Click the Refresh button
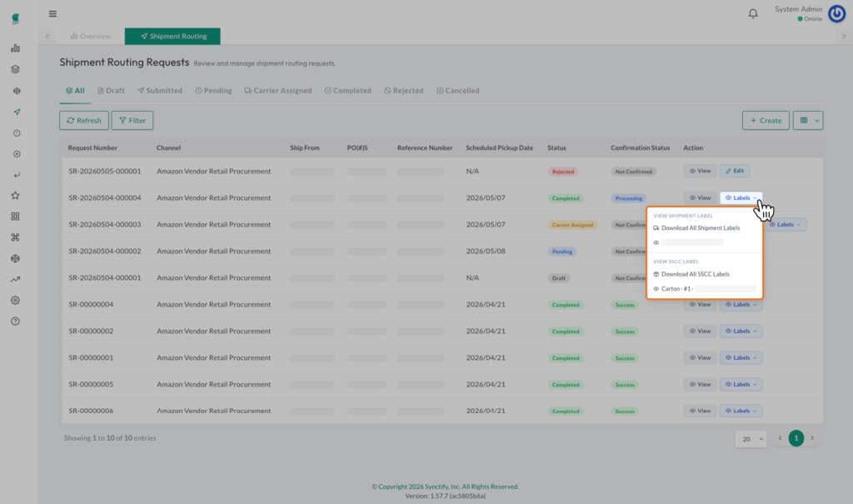853x504 pixels. coord(84,120)
